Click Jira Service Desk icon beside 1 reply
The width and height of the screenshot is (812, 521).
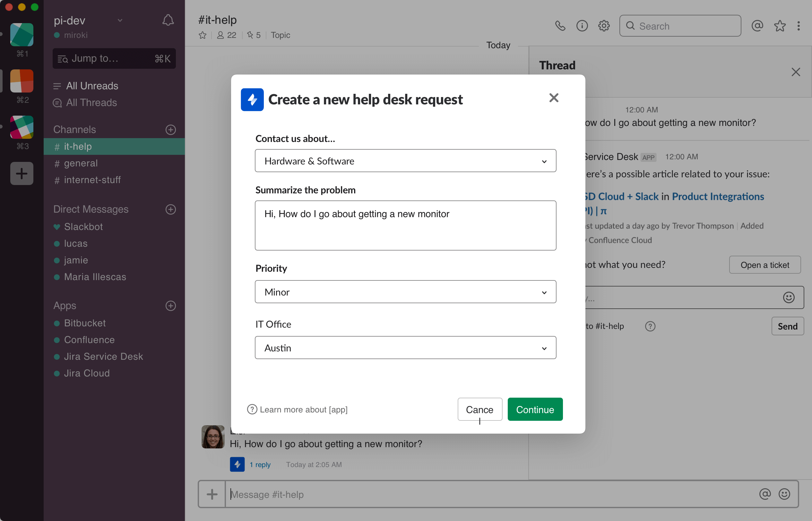coord(237,464)
